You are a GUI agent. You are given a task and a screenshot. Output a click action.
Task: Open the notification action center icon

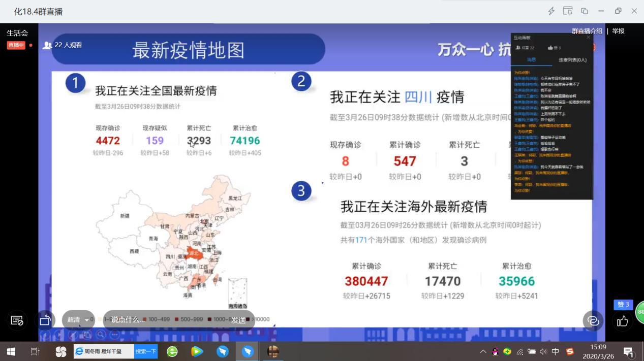point(628,351)
